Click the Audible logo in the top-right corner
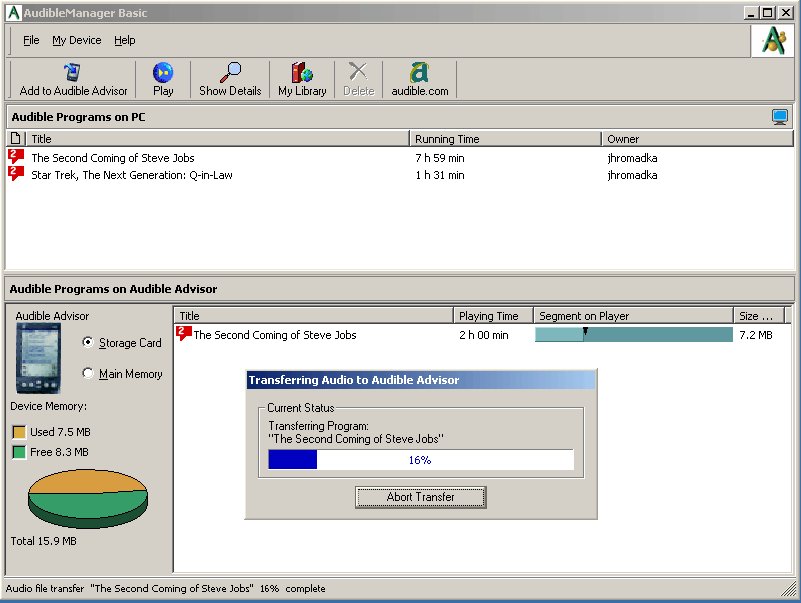 [x=773, y=40]
